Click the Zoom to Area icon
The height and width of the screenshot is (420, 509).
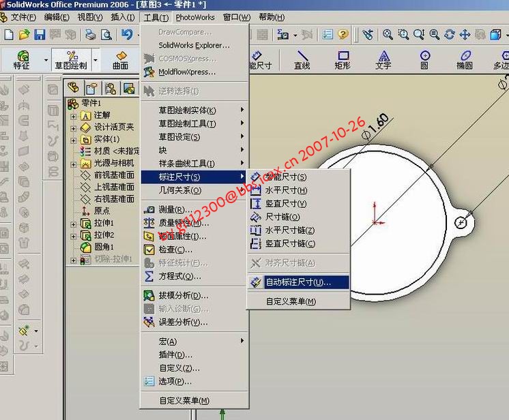(403, 34)
